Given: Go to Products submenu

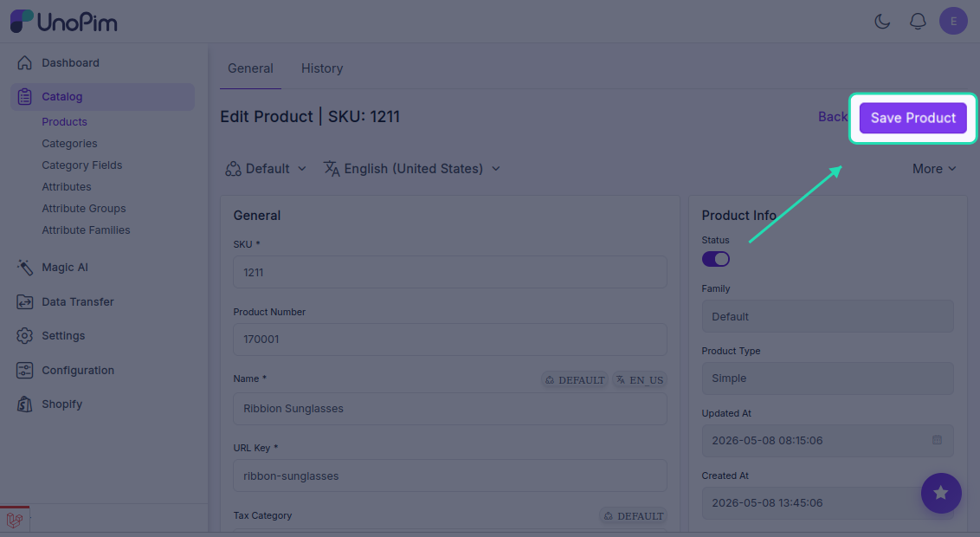Looking at the screenshot, I should [64, 122].
